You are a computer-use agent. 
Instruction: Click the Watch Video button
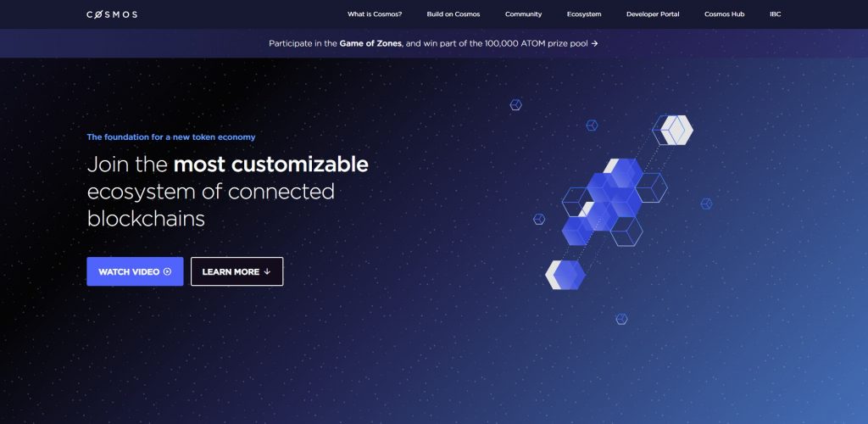click(x=135, y=271)
